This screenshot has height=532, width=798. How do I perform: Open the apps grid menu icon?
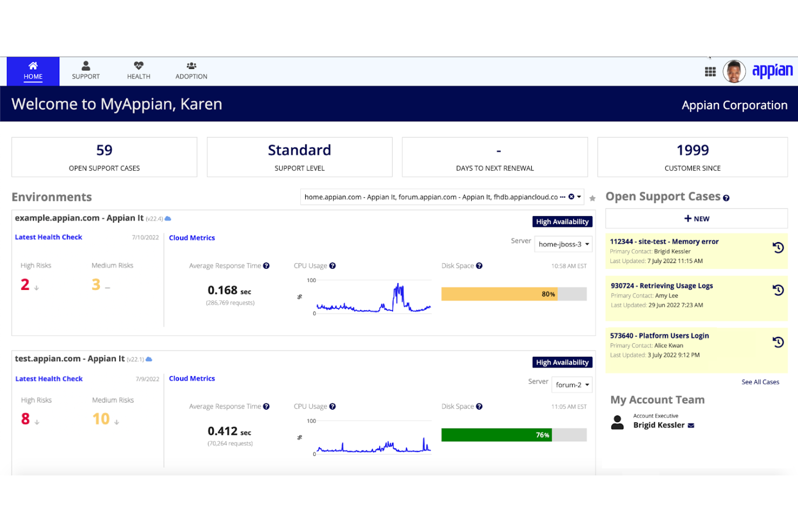pyautogui.click(x=710, y=72)
